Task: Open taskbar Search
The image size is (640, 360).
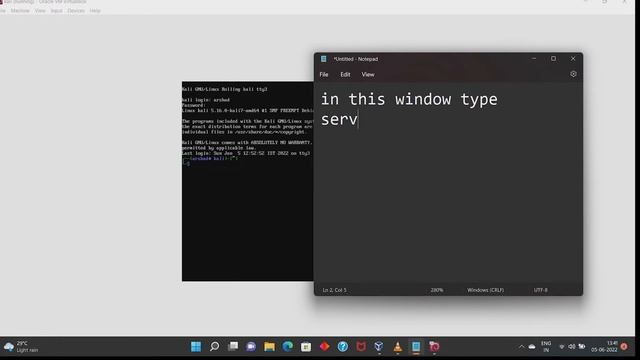Action: click(x=214, y=347)
